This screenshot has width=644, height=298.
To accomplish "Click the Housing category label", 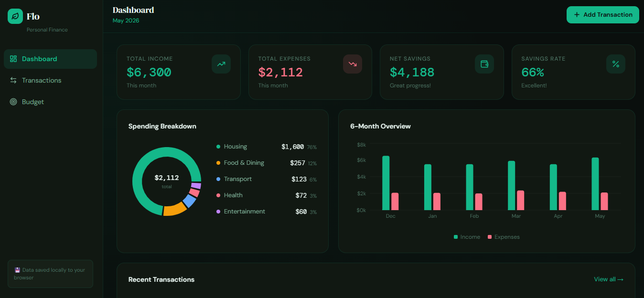I will coord(236,147).
